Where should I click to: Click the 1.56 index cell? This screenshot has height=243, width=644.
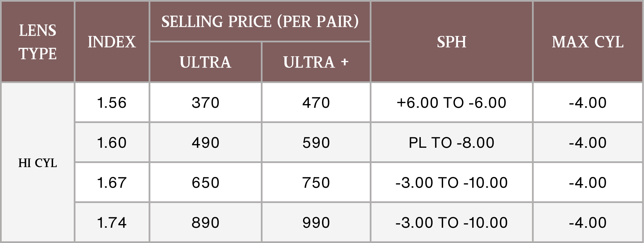tap(112, 103)
